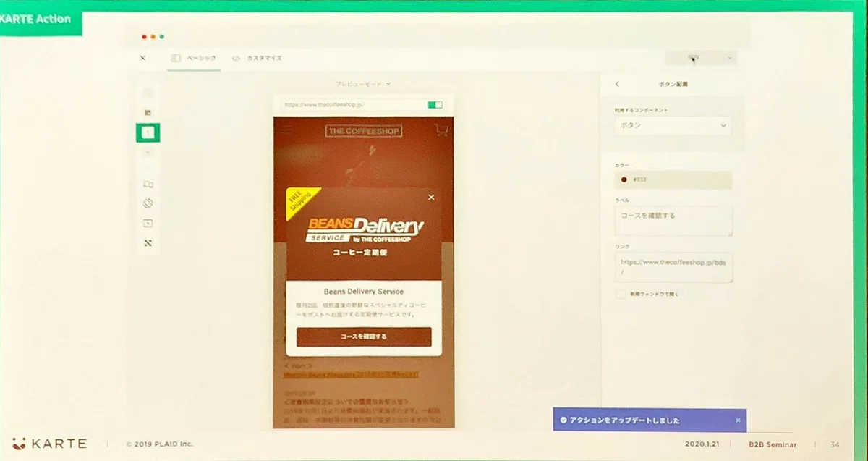Select the image tool in left sidebar
Image resolution: width=868 pixels, height=461 pixels.
point(148,113)
